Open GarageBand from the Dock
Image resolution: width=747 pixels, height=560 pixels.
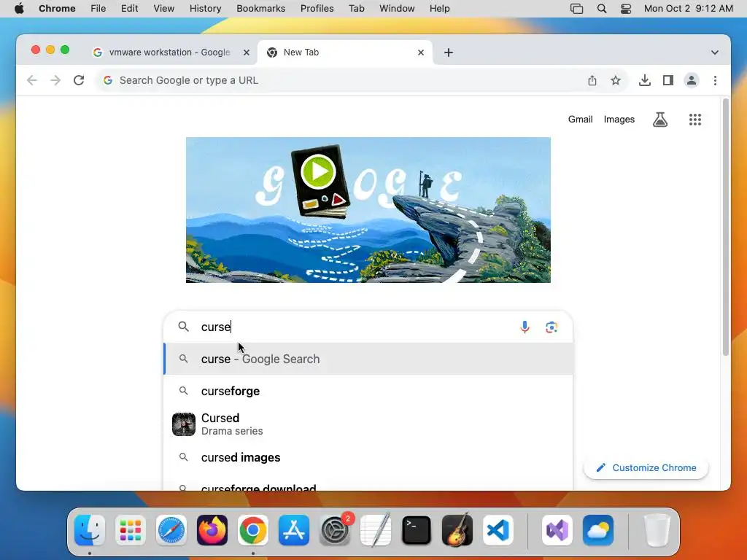point(457,530)
